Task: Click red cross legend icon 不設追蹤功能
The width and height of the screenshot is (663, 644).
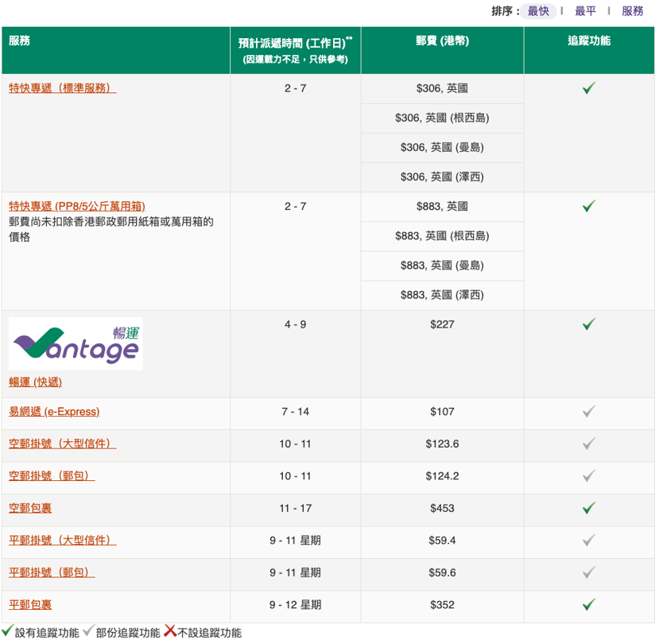Action: tap(170, 632)
